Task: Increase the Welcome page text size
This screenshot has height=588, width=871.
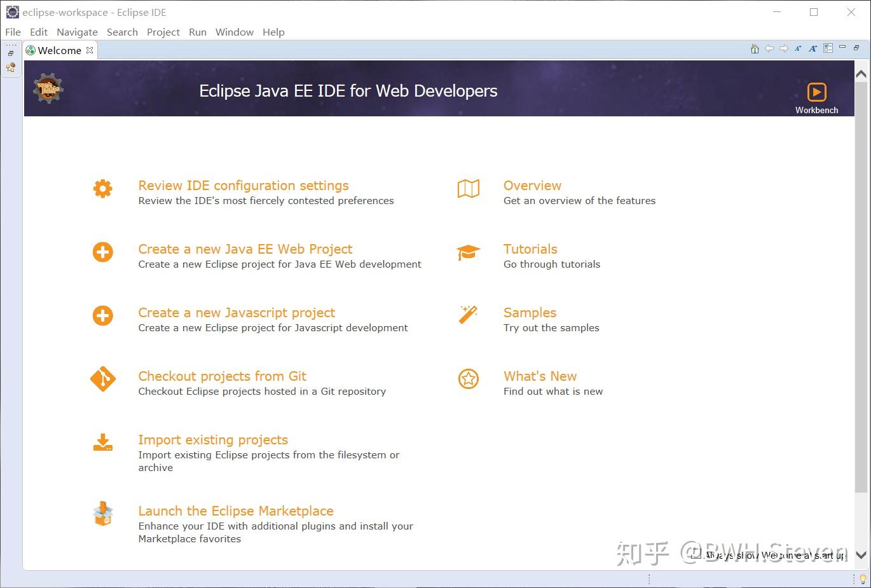Action: pos(812,48)
